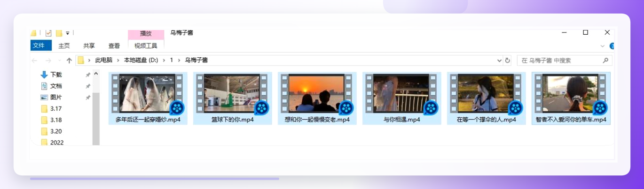Viewport: 644px width, 189px height.
Task: Open the 共享 ribbon tab
Action: 89,45
